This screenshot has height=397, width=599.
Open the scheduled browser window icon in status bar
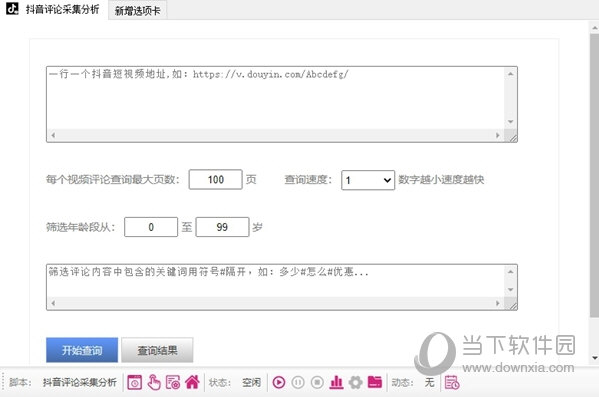click(134, 382)
